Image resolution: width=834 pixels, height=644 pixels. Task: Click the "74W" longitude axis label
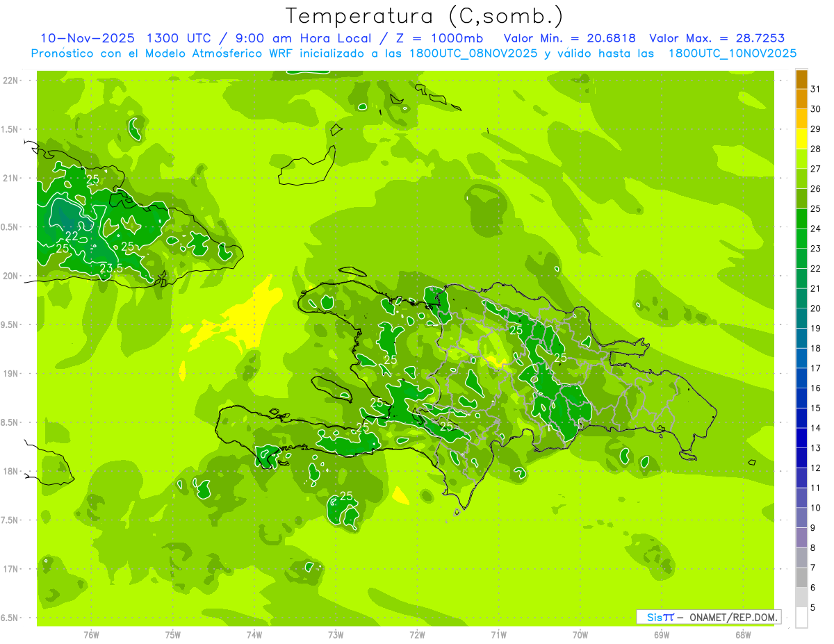pos(254,634)
